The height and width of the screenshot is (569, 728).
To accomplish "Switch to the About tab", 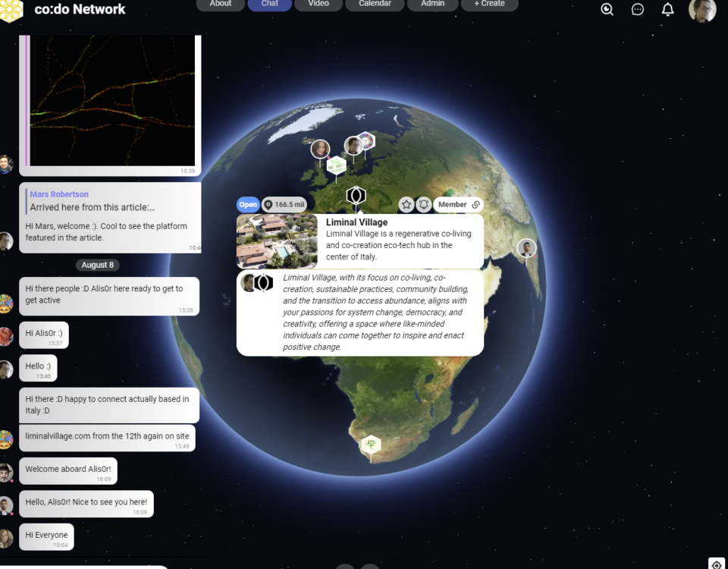I will [x=221, y=4].
